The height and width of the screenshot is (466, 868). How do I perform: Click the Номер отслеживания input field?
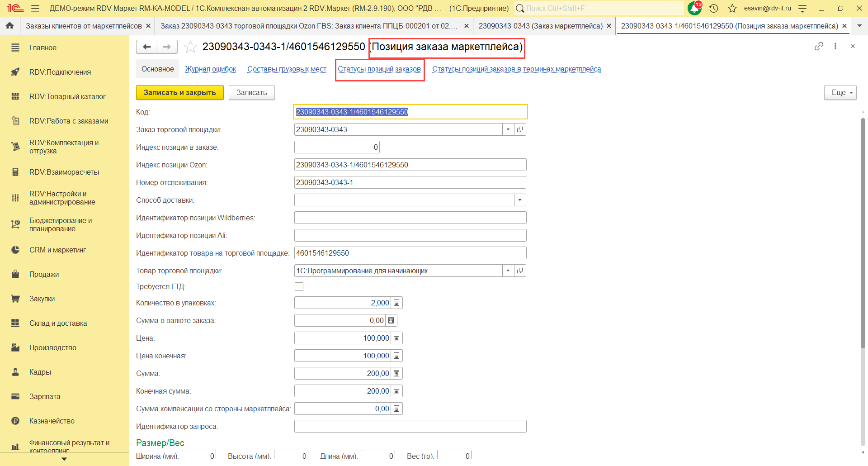[x=410, y=182]
